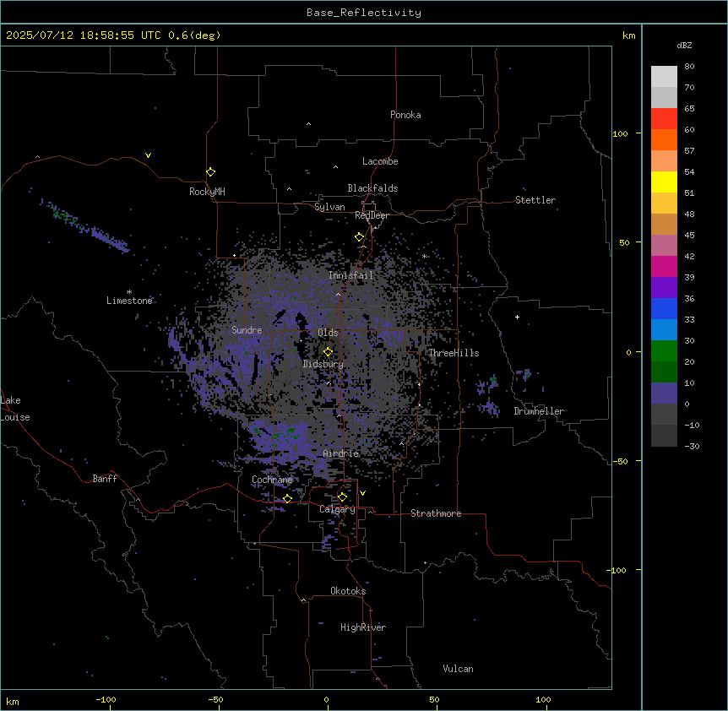Click the Ponoka city label

coord(405,115)
